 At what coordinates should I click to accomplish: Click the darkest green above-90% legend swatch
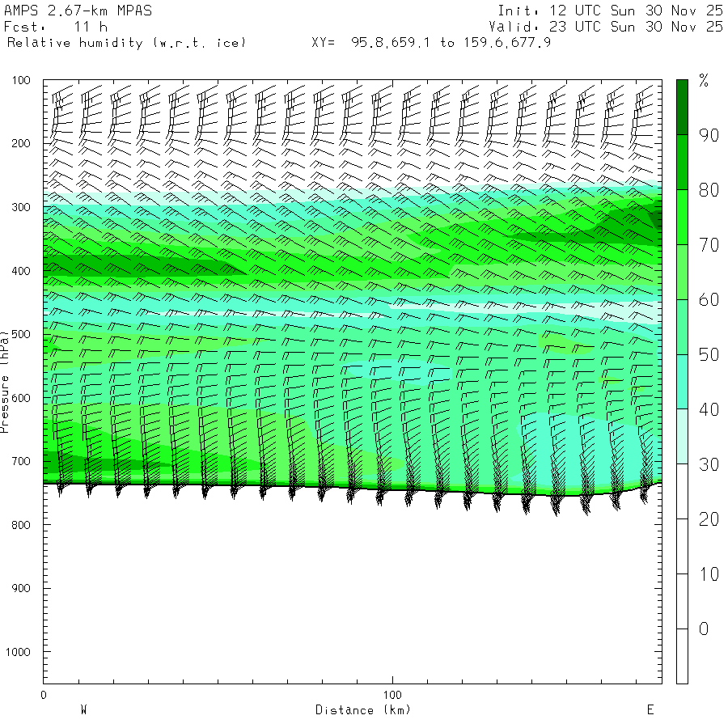[682, 108]
